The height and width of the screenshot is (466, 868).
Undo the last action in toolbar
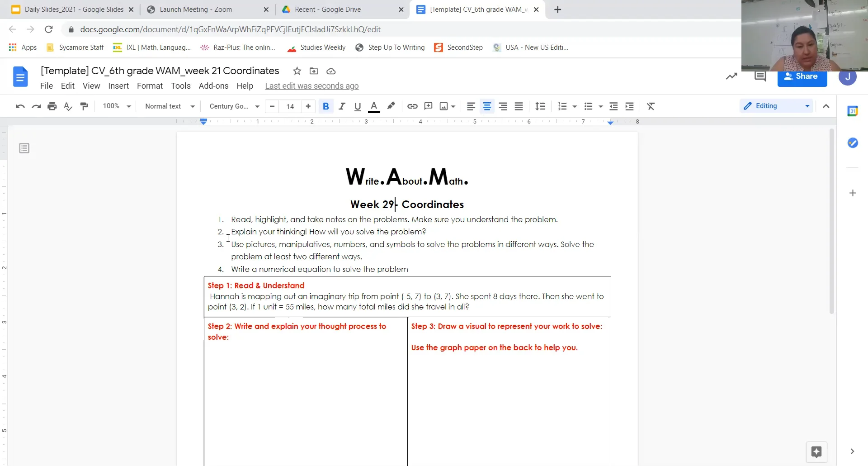(20, 106)
